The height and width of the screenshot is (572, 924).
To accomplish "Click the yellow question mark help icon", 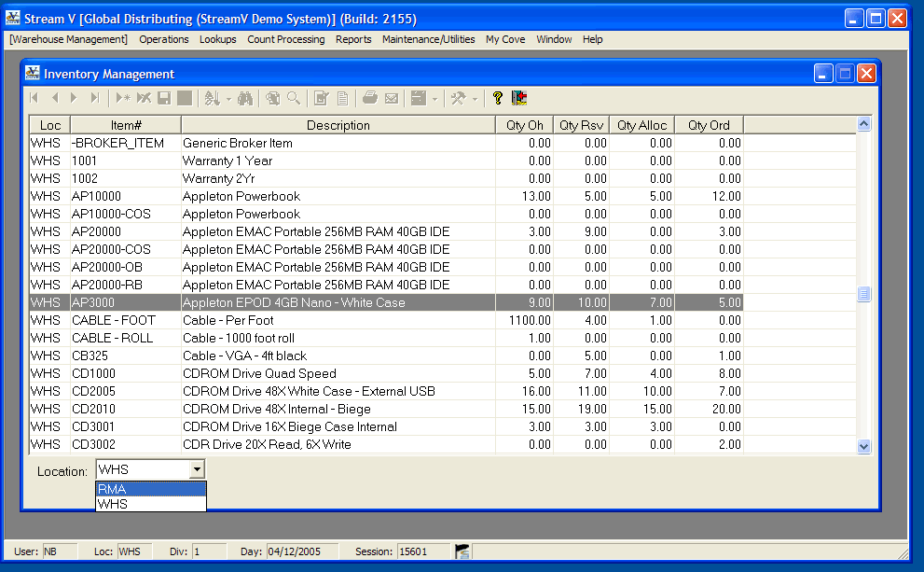I will pos(498,98).
